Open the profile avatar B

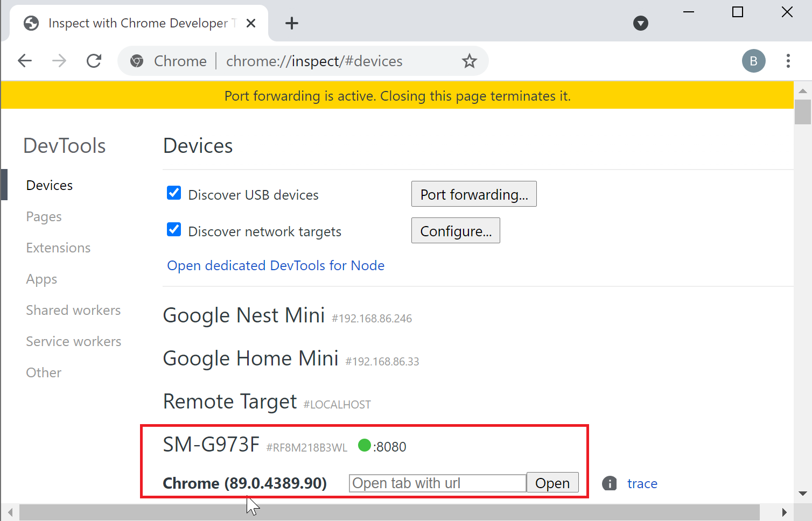753,61
